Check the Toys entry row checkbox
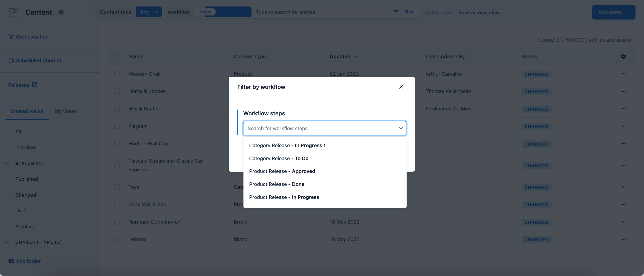This screenshot has width=644, height=276. 117,187
